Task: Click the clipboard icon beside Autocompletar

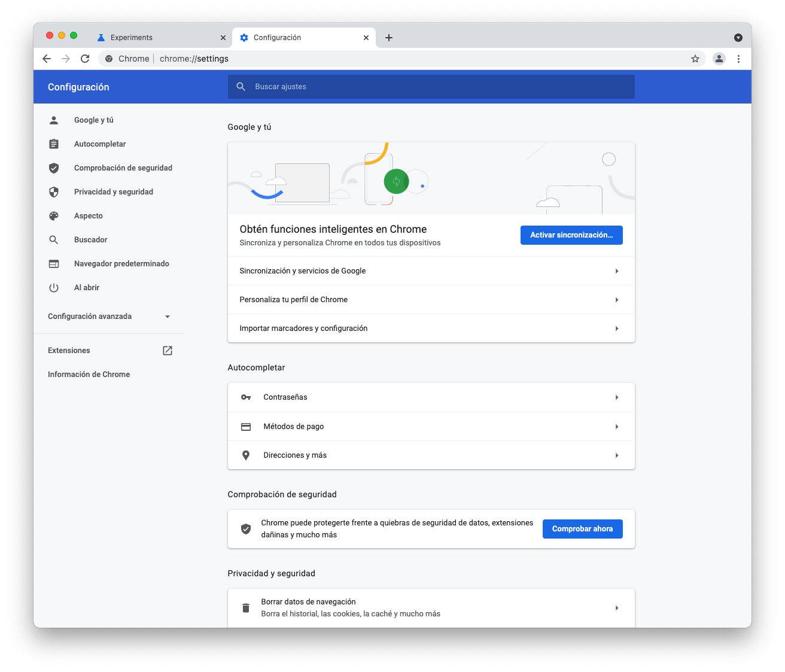Action: click(x=54, y=144)
